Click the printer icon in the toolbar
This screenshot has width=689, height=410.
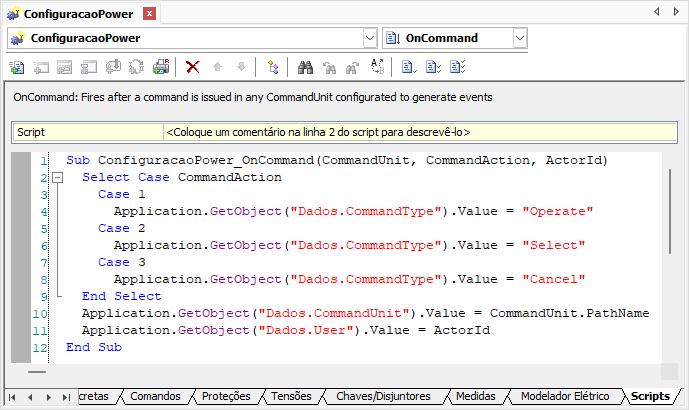click(x=161, y=67)
